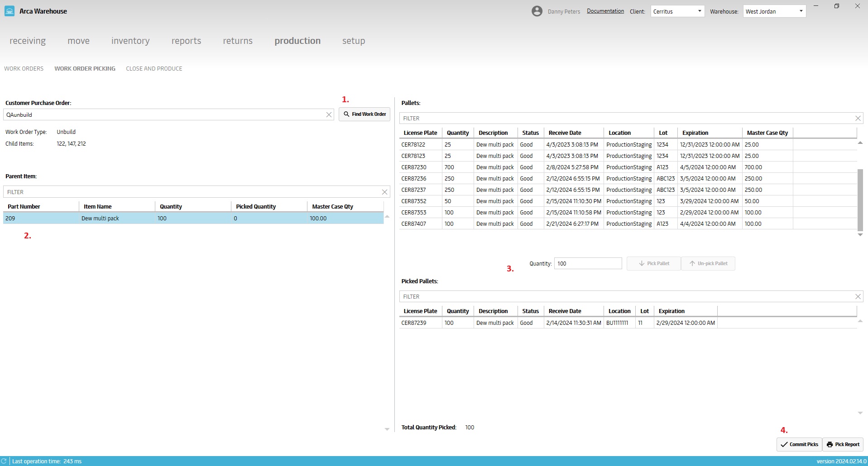This screenshot has width=868, height=466.
Task: Switch to Close and Produce tab
Action: pos(154,69)
